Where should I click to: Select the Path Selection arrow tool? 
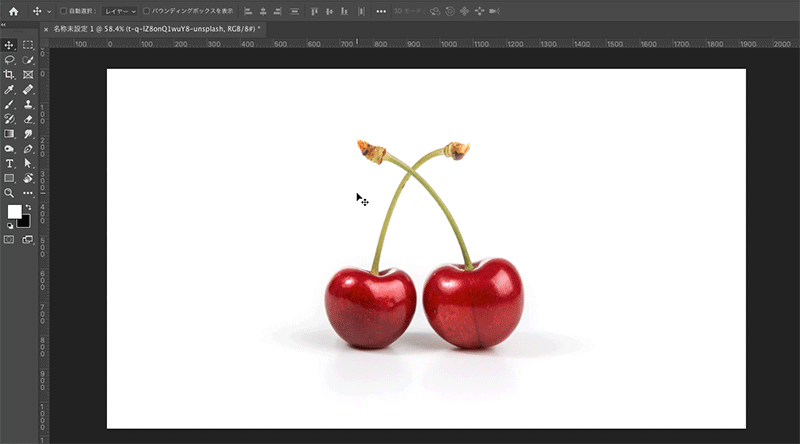click(28, 164)
